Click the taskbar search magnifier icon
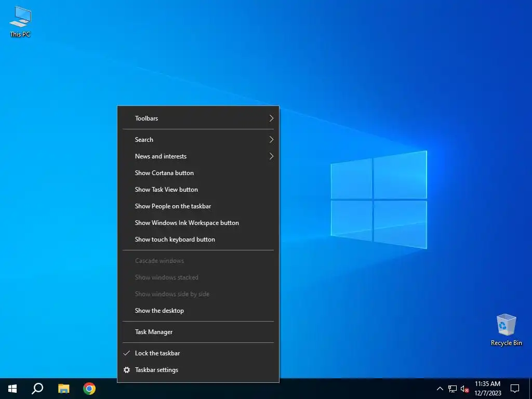This screenshot has height=399, width=532. tap(37, 389)
